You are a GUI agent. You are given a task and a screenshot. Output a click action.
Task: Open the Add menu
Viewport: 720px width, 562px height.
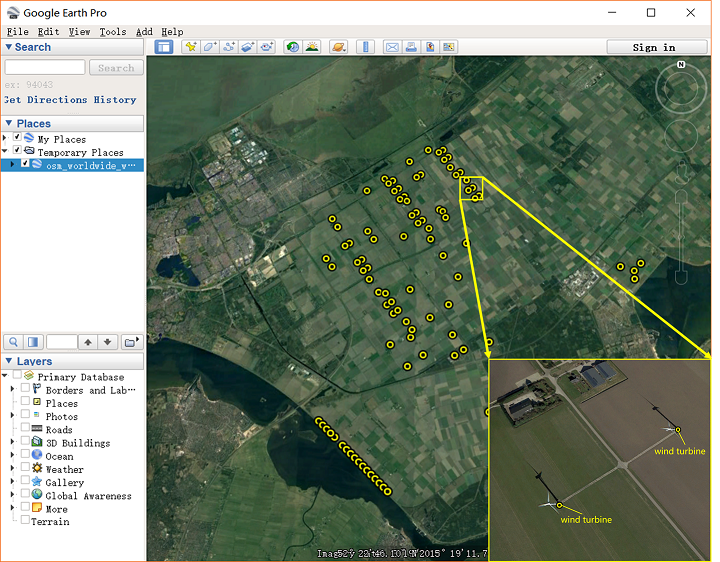(x=144, y=32)
